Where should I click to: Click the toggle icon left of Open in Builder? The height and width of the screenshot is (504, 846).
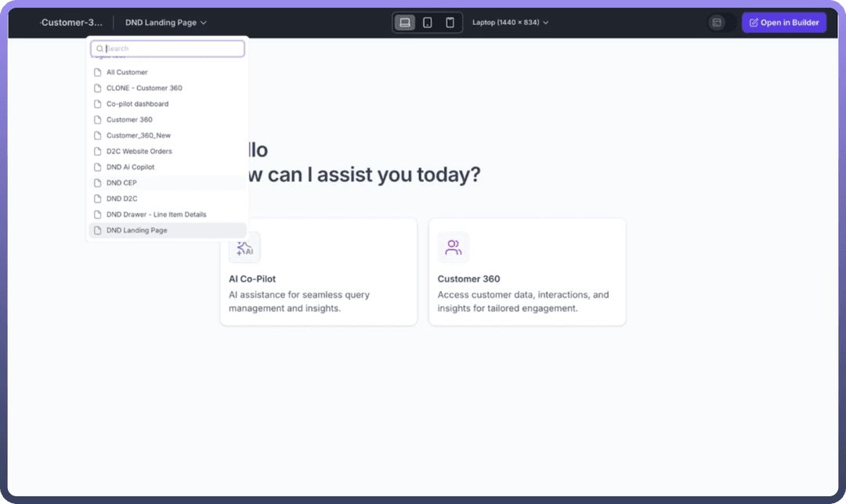pos(717,23)
